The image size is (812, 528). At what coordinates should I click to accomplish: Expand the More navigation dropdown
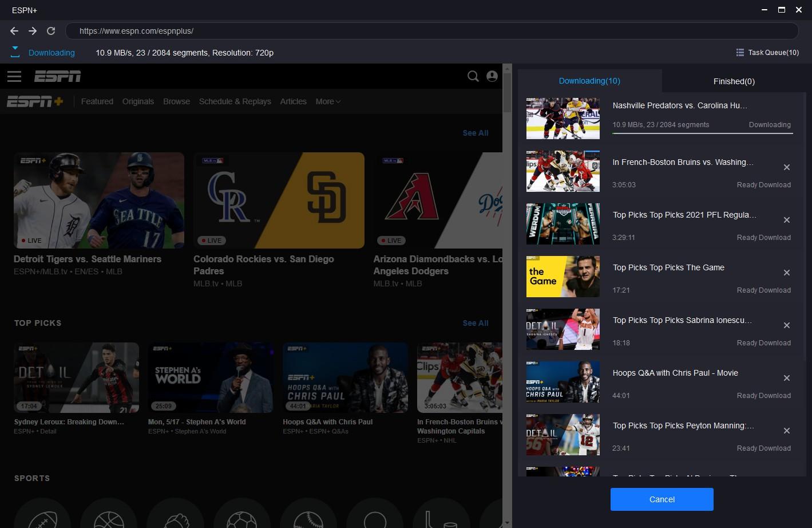[328, 101]
